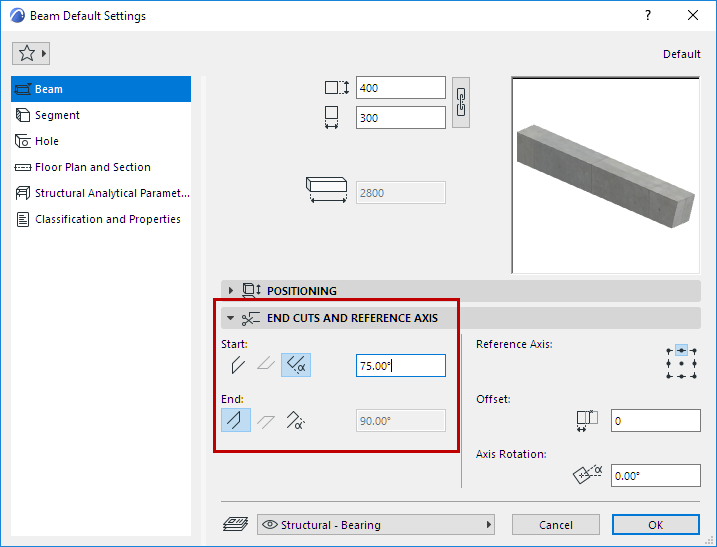Click the 'End:' label
Screen dimensions: 717x547
point(232,399)
